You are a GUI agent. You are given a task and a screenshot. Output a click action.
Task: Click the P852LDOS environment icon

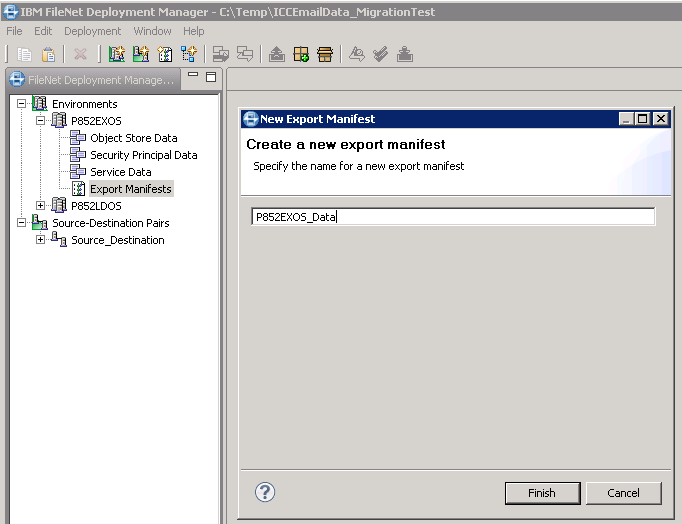(59, 205)
